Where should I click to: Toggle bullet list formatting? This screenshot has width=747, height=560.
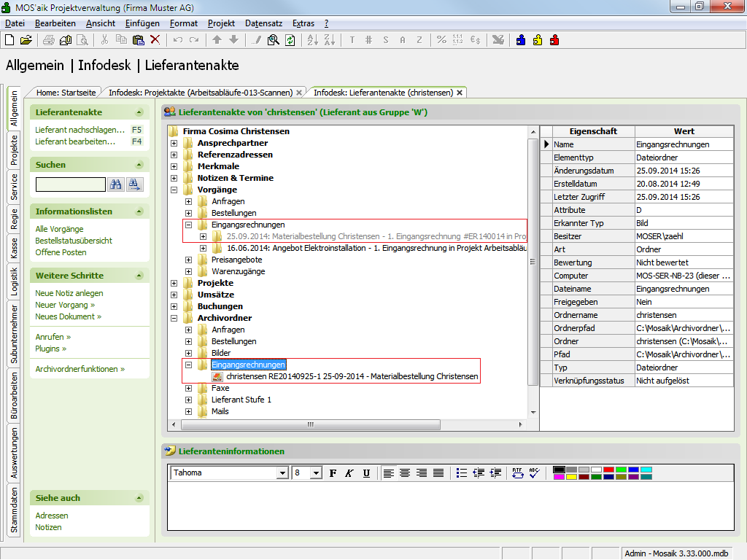(461, 473)
